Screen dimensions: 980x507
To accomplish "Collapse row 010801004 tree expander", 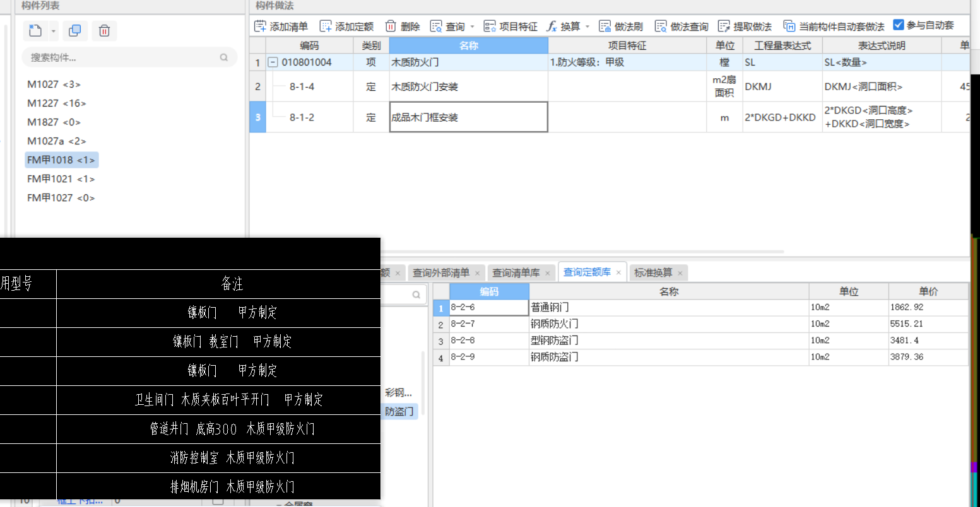I will coord(273,62).
